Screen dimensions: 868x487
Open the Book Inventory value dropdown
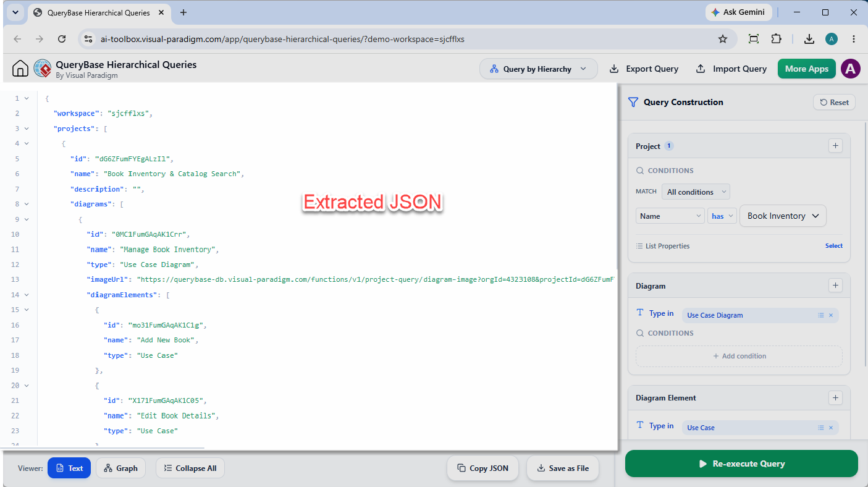pos(783,216)
